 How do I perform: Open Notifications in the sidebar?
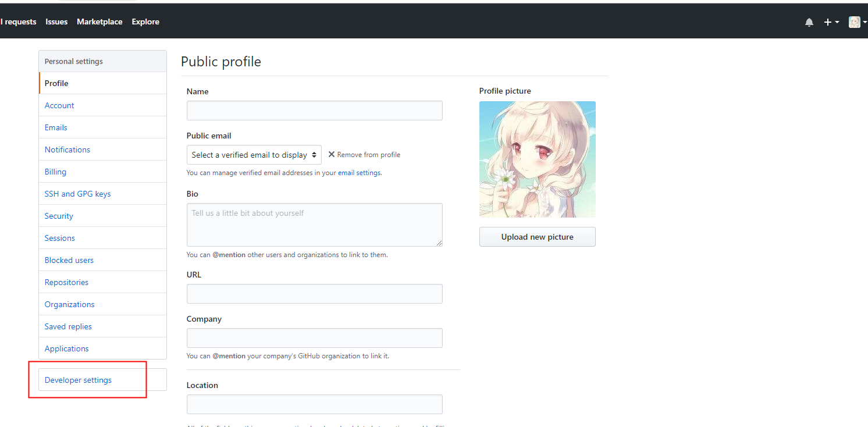coord(67,149)
